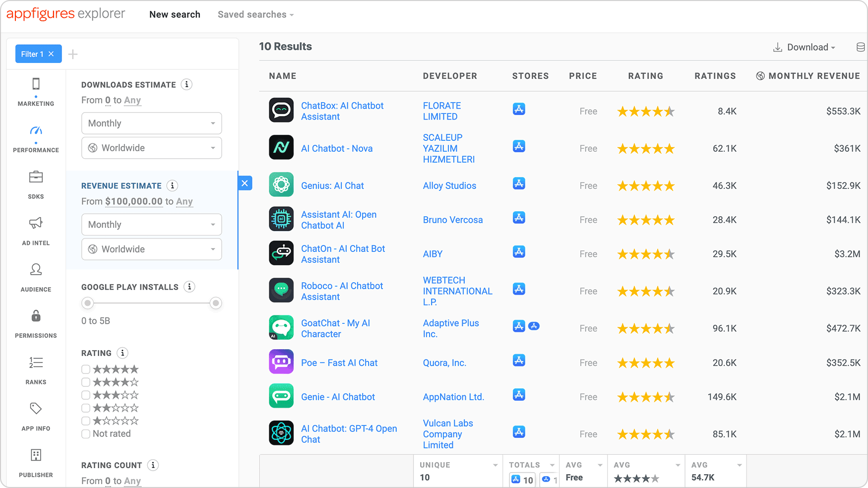The height and width of the screenshot is (488, 868).
Task: Add a new filter with the plus icon
Action: [x=73, y=54]
